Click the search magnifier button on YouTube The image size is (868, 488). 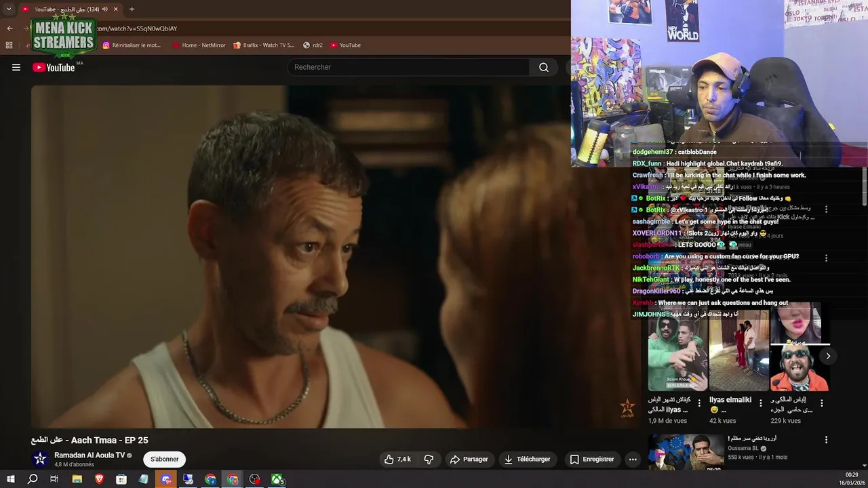click(x=544, y=67)
